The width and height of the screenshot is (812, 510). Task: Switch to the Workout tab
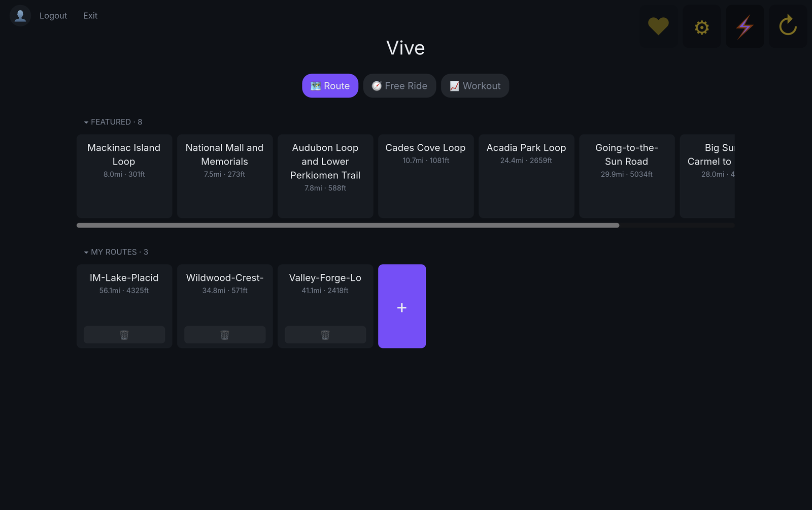click(475, 86)
